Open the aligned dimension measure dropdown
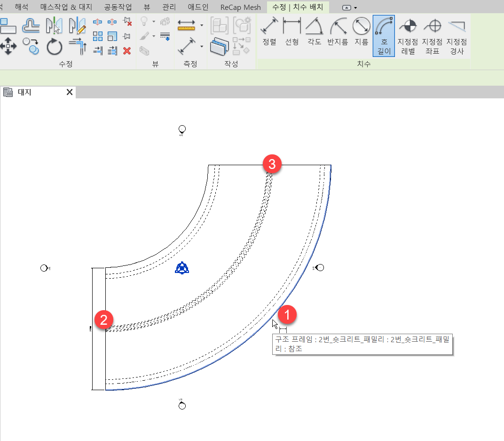This screenshot has height=441, width=504. pyautogui.click(x=202, y=46)
